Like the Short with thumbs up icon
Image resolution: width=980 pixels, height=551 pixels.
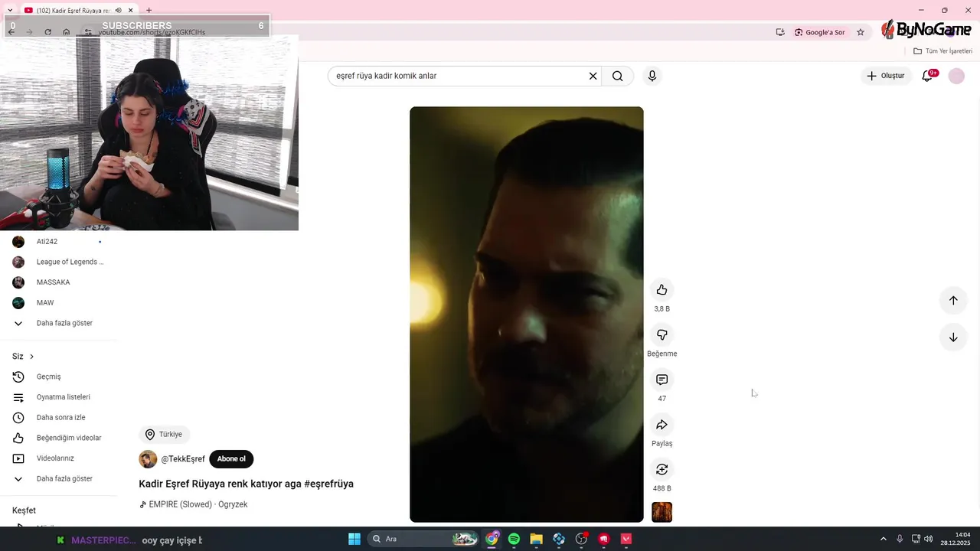(661, 289)
